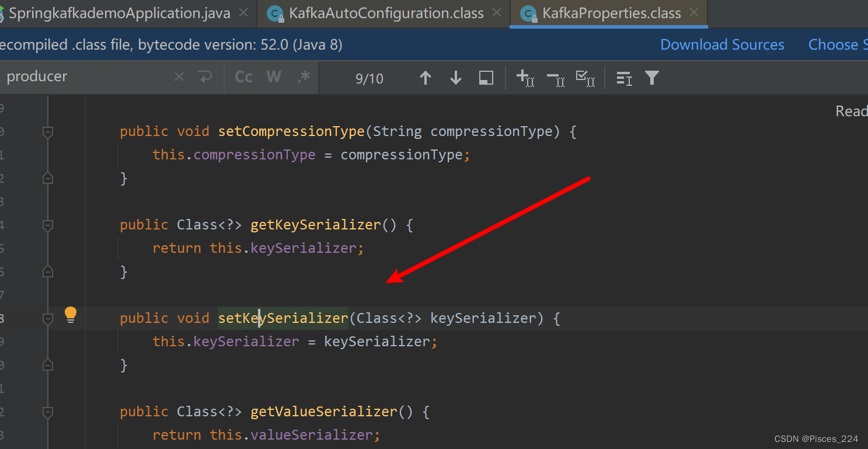Click getValueSerializer method name
Image resolution: width=868 pixels, height=449 pixels.
click(324, 412)
